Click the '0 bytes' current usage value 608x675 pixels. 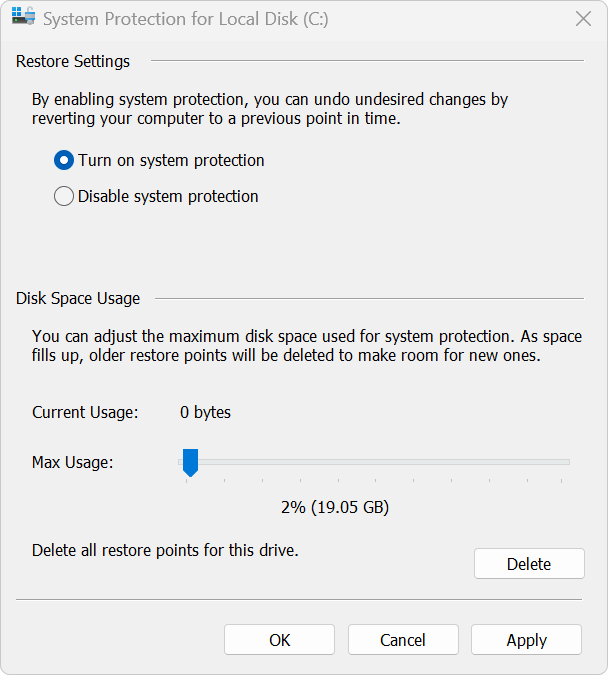pos(205,412)
